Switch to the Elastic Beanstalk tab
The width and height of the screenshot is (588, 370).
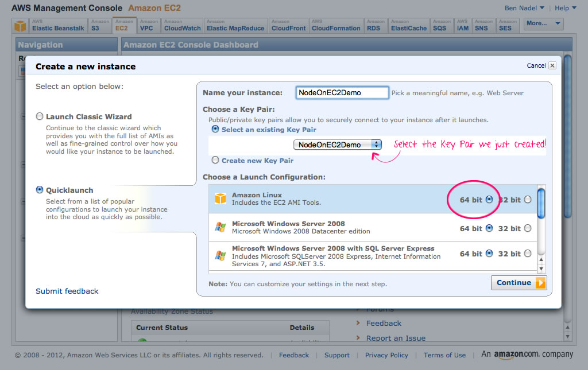[x=59, y=25]
